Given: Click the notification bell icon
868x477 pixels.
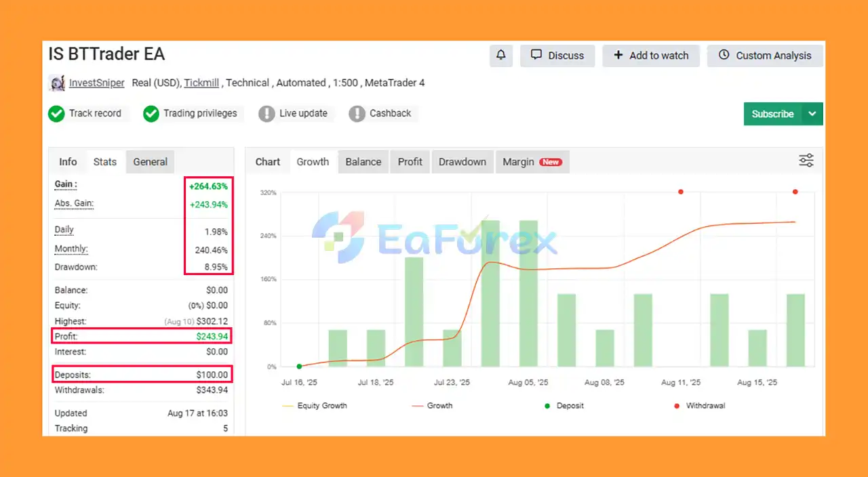Looking at the screenshot, I should pos(501,56).
